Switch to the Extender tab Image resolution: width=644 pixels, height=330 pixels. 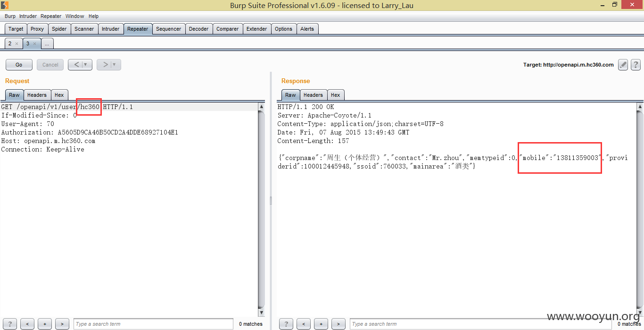point(257,29)
